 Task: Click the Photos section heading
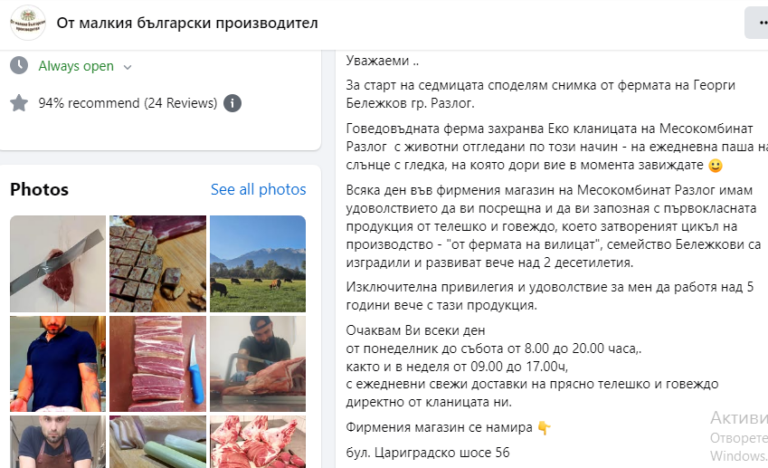point(39,189)
